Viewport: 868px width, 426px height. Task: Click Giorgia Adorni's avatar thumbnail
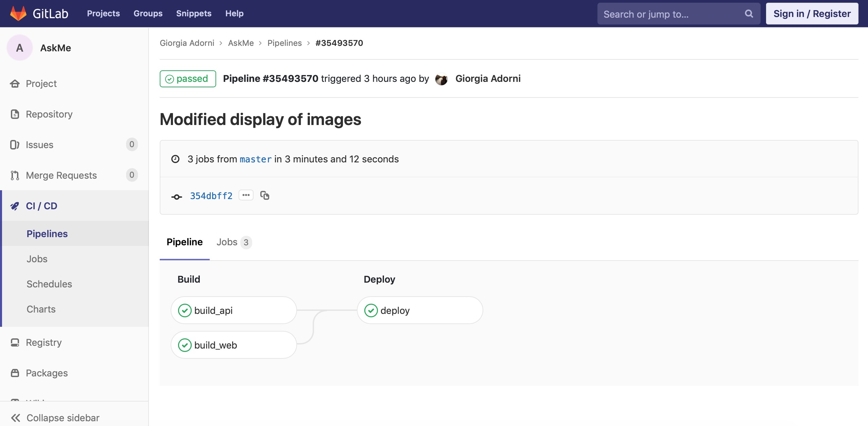pos(441,79)
